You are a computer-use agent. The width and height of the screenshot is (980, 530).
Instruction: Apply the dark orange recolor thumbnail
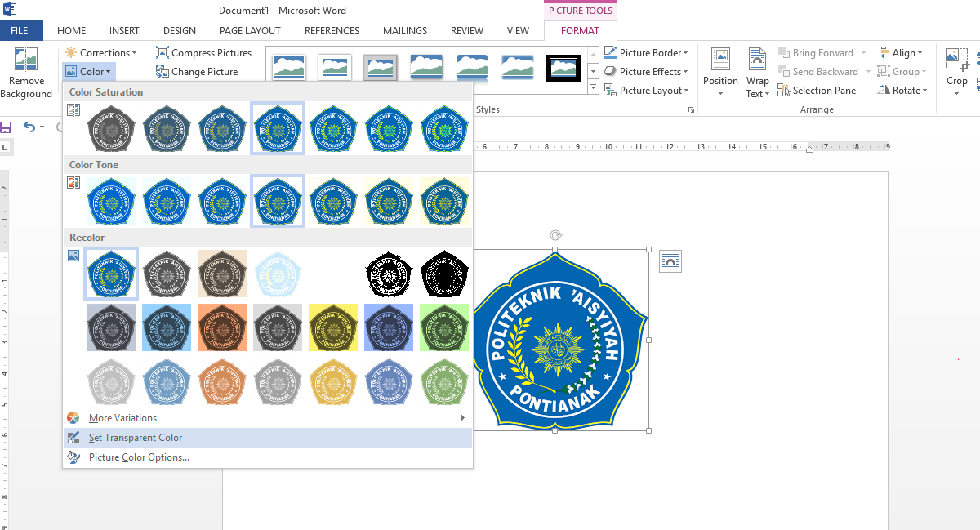coord(222,327)
